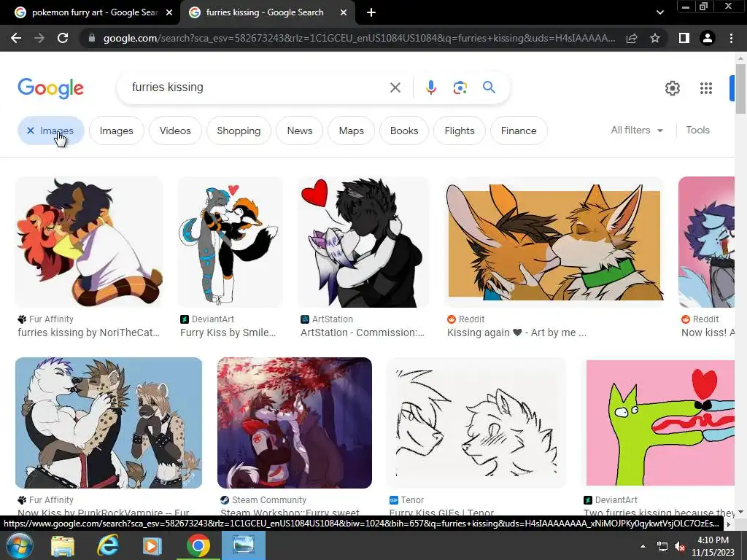This screenshot has height=560, width=747.
Task: Click the photo viewer taskbar icon
Action: (x=244, y=545)
